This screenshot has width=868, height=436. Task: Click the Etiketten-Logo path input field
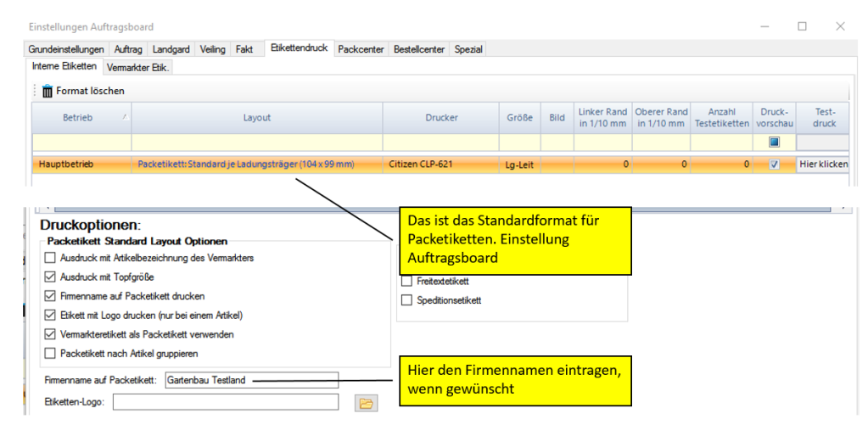coord(225,402)
